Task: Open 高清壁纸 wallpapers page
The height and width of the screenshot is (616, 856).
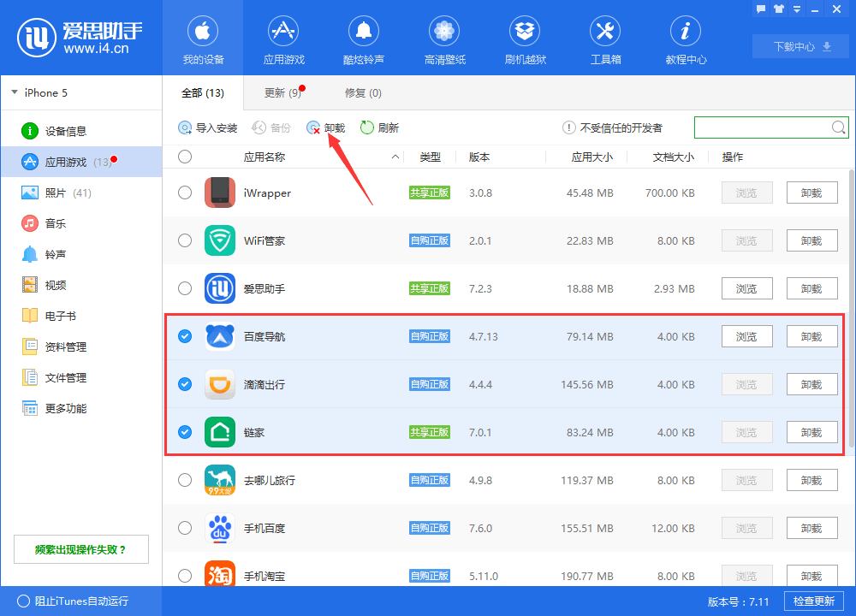Action: point(444,38)
